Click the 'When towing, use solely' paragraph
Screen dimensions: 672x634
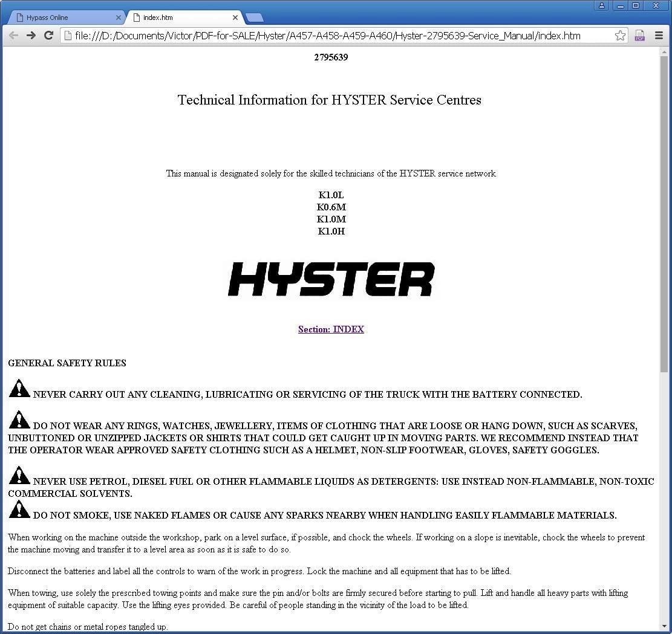coord(318,599)
